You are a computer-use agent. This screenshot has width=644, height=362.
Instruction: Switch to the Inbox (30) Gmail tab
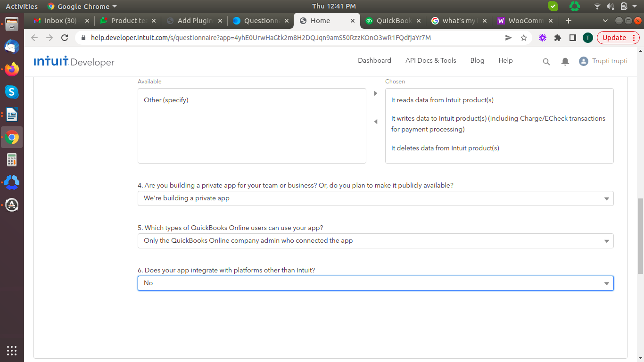coord(60,21)
